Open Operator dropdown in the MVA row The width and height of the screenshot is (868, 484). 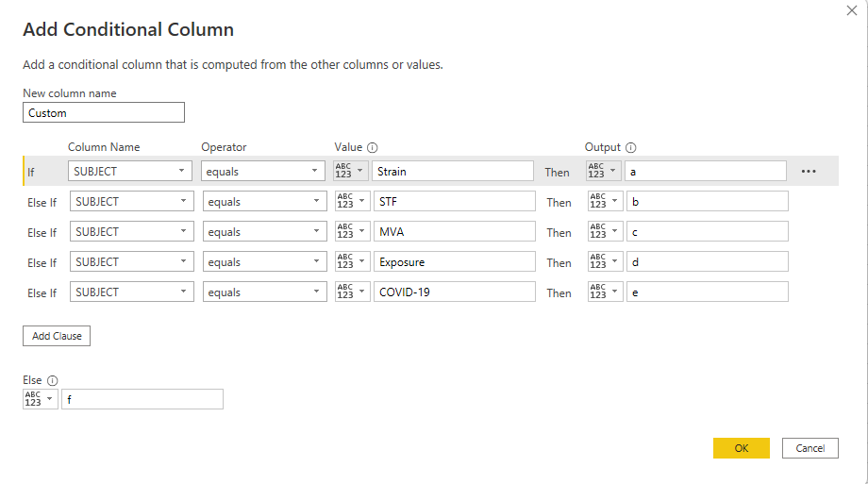click(x=264, y=231)
